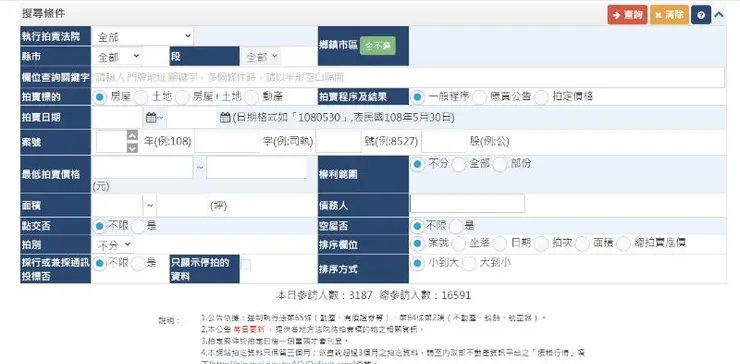Select 不分 radio under 權利範圍

(417, 165)
